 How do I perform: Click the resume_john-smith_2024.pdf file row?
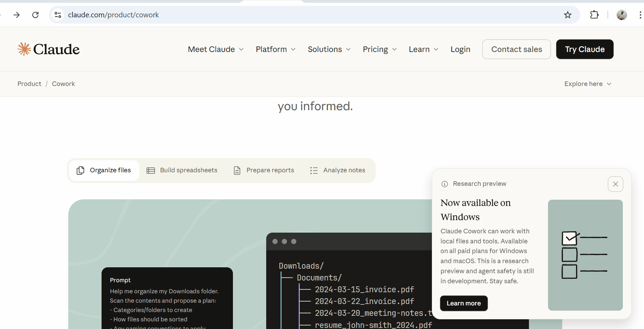pyautogui.click(x=373, y=325)
